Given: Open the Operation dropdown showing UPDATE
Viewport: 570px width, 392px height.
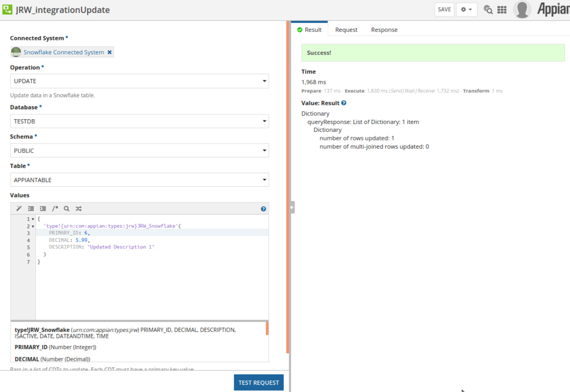Looking at the screenshot, I should 139,81.
